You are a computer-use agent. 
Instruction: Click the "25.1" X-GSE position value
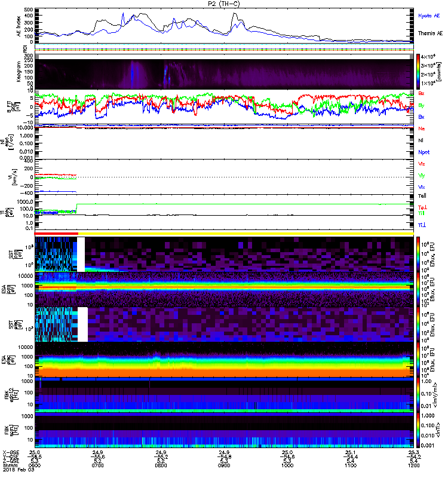point(351,452)
